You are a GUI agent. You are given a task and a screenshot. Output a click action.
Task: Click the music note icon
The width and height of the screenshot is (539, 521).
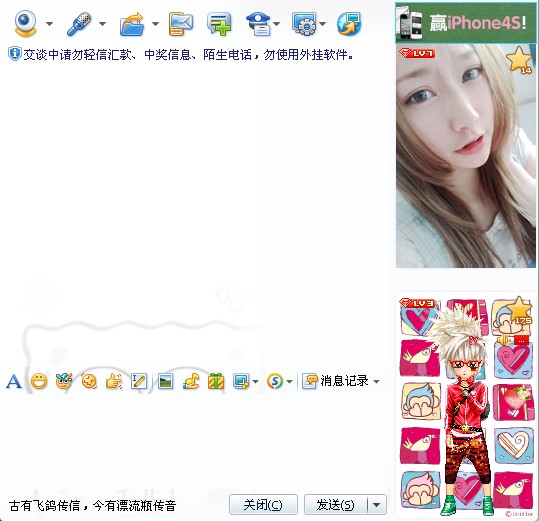pos(191,381)
